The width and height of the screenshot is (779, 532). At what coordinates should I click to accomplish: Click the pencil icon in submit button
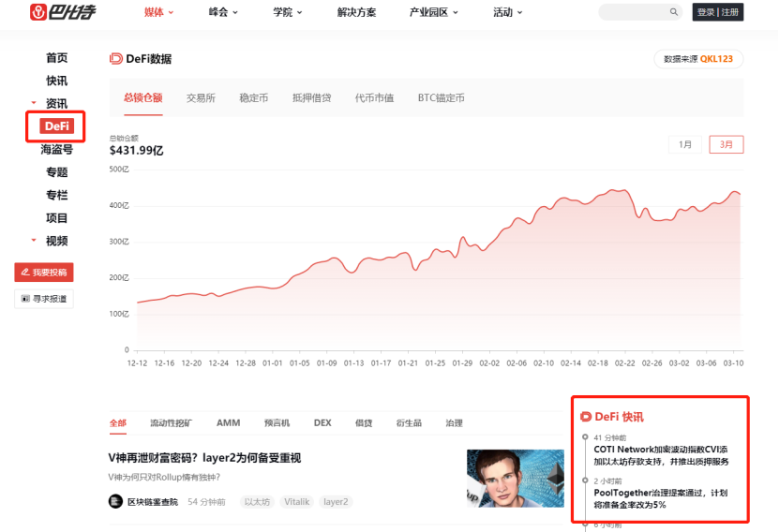point(25,272)
